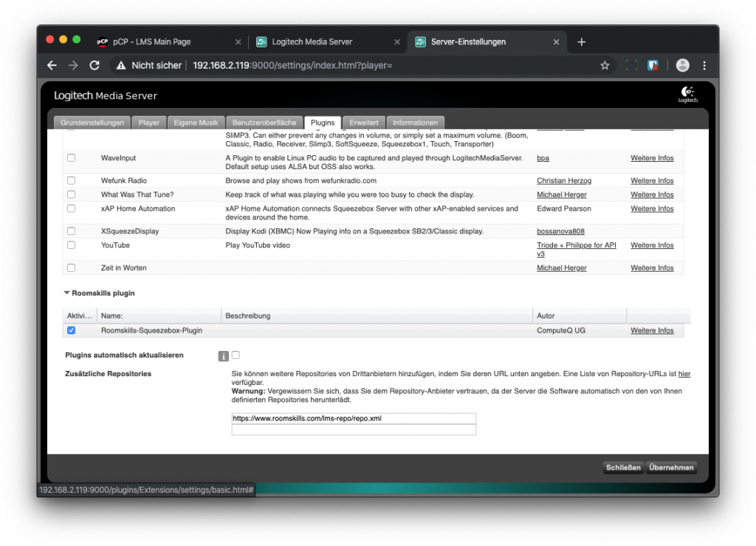The image size is (756, 546).
Task: Click the blue shield extension icon
Action: tap(653, 65)
